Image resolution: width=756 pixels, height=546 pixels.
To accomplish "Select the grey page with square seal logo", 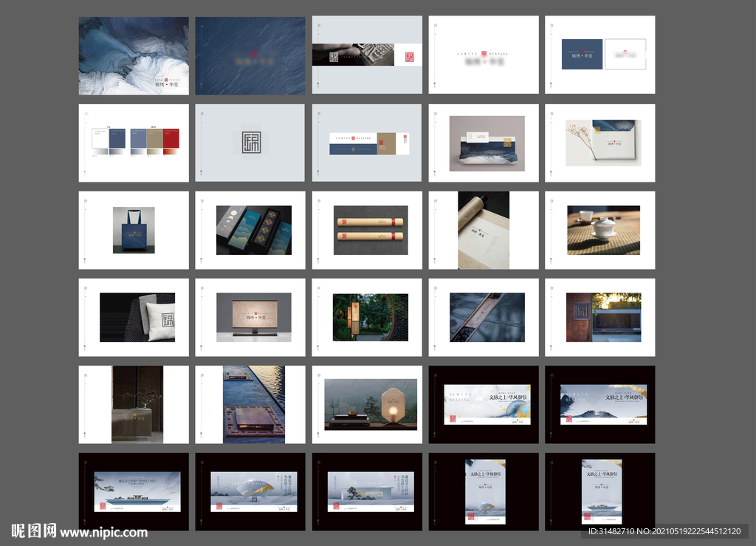I will point(250,143).
